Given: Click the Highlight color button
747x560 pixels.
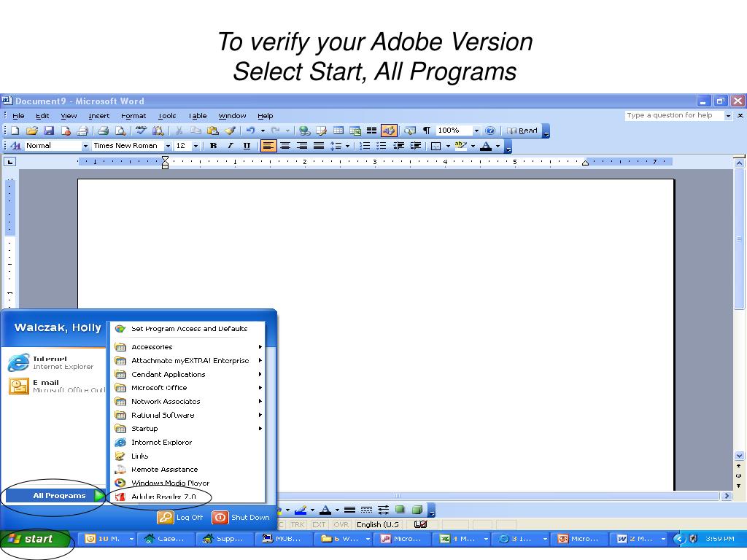Looking at the screenshot, I should [x=460, y=146].
